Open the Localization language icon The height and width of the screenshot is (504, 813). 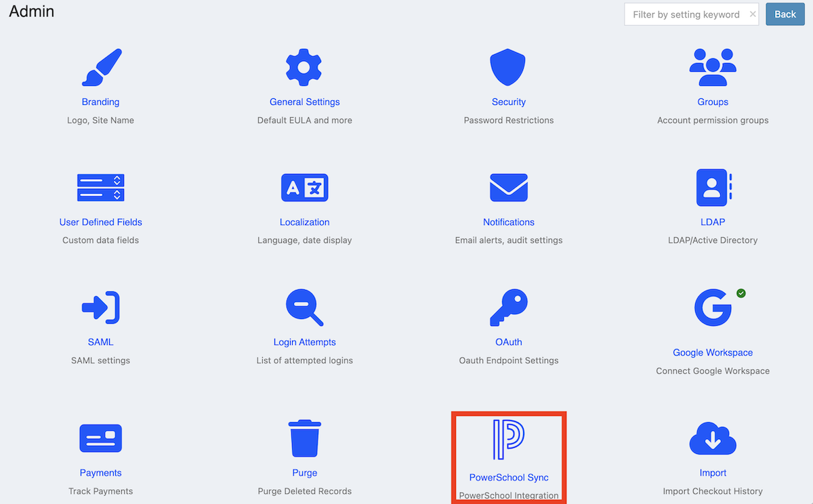304,188
